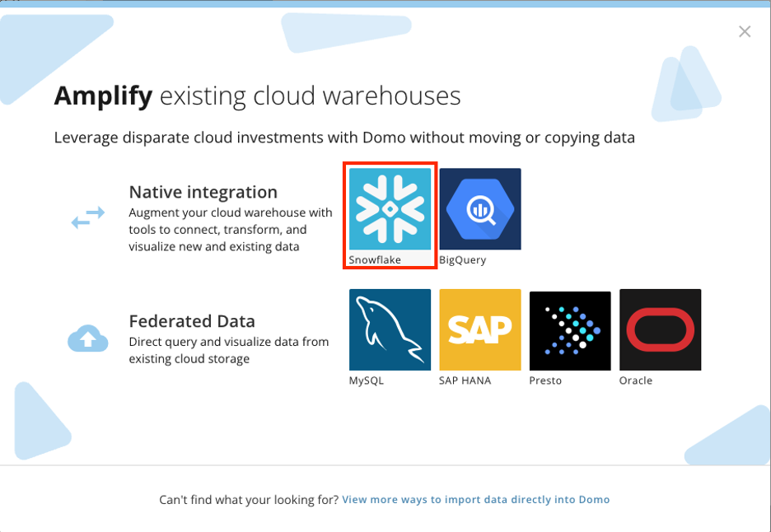Viewport: 771px width, 532px height.
Task: Click the Snowflake text label
Action: click(x=375, y=260)
